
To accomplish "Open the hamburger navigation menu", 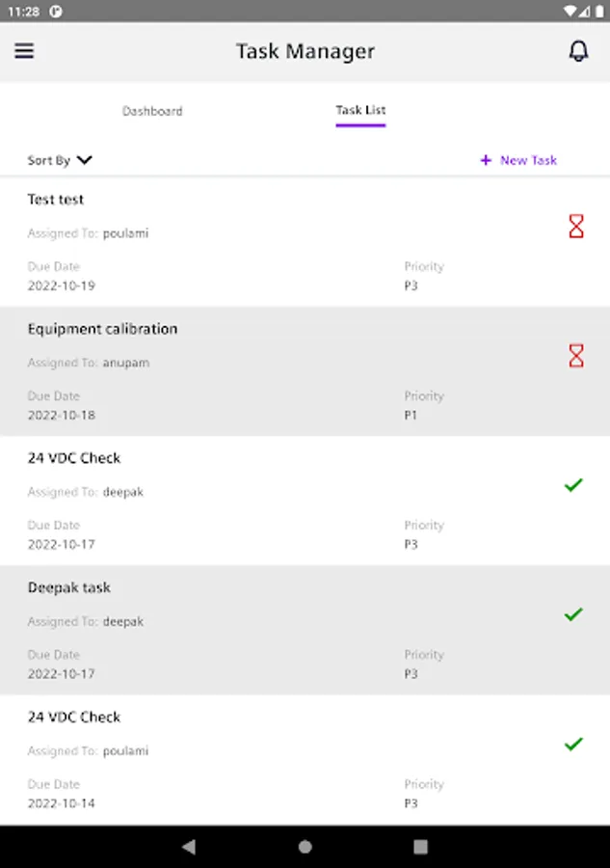I will tap(24, 51).
